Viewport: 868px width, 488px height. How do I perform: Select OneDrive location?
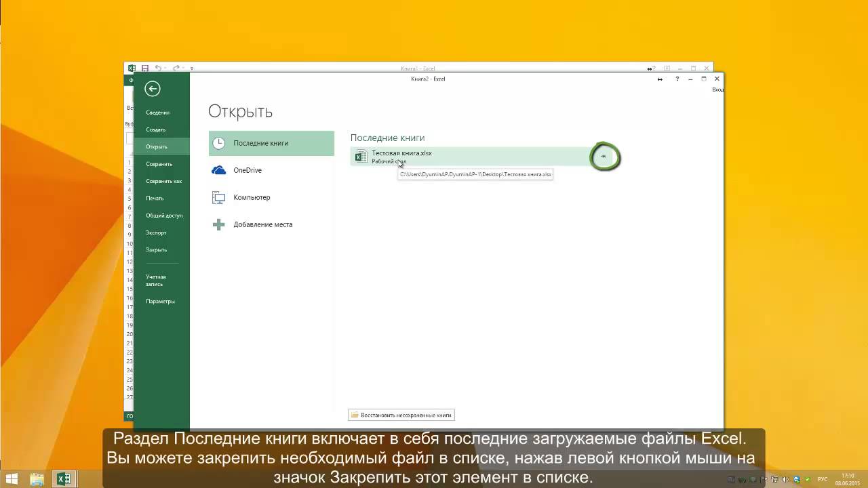(271, 170)
